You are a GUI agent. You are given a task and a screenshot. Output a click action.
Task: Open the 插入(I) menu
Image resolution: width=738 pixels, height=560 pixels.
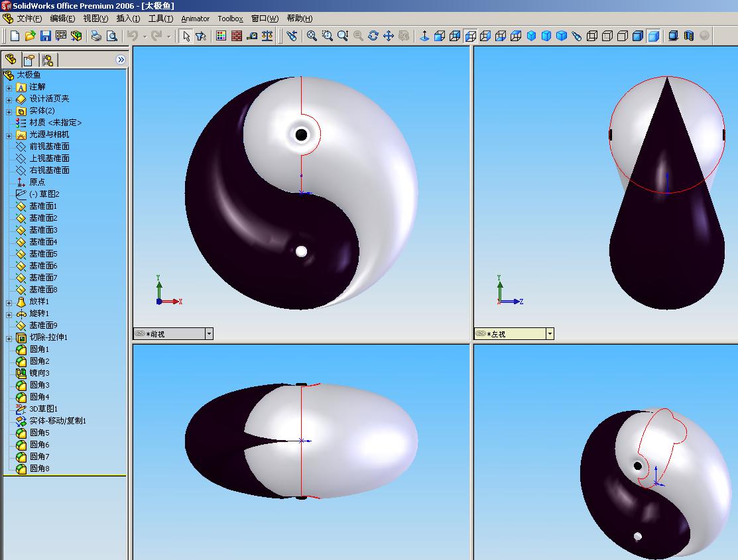(x=128, y=19)
